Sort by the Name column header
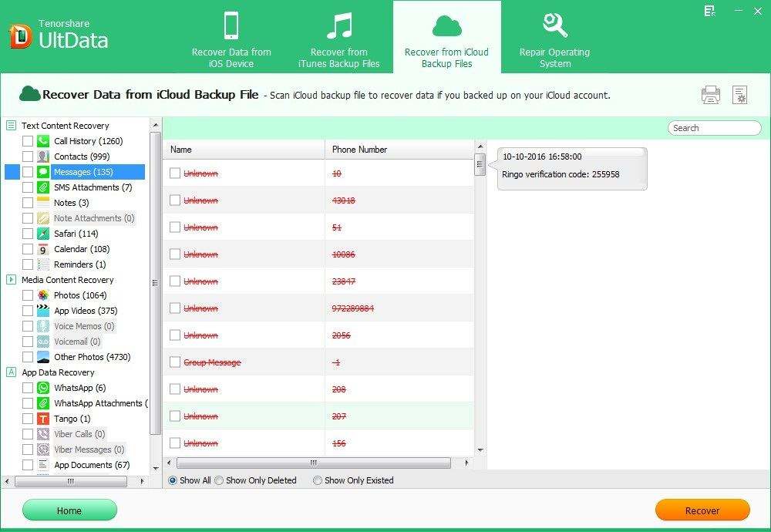Screen dimensions: 771x532 tap(244, 150)
